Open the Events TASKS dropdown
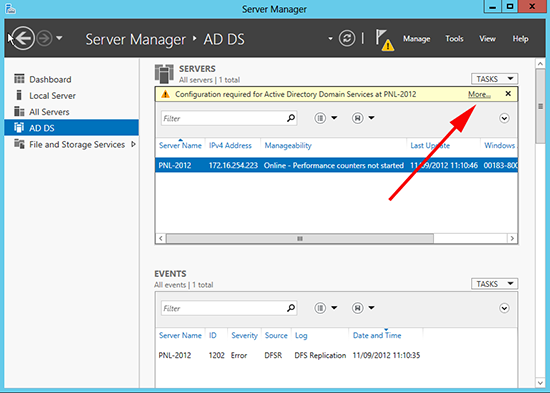The image size is (550, 393). [494, 284]
